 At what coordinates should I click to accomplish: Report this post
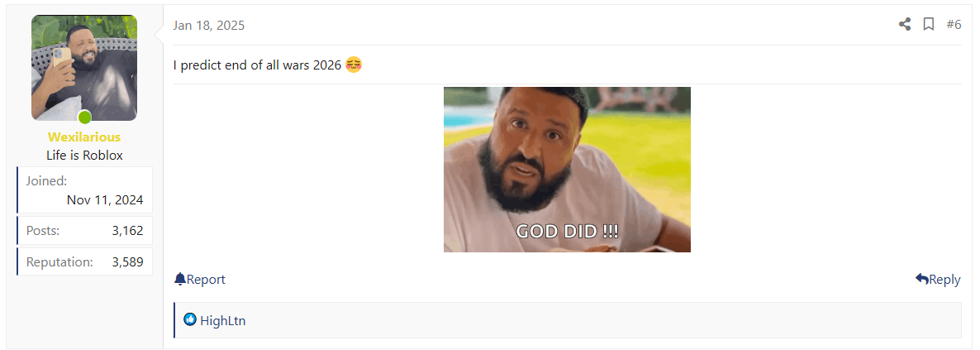(199, 279)
